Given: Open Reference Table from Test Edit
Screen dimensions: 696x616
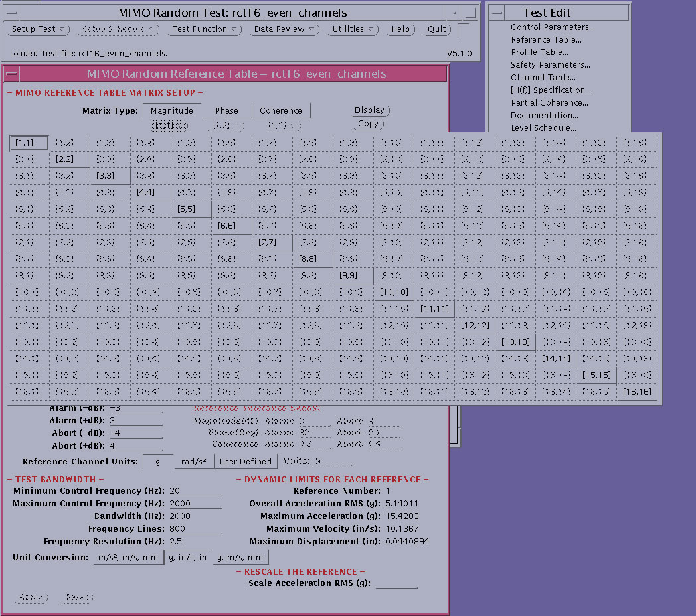Looking at the screenshot, I should pos(546,39).
